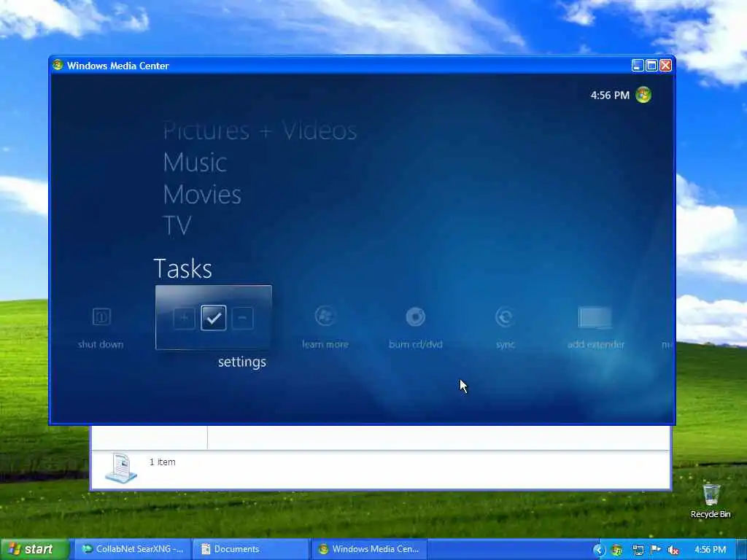
Task: Select the Music menu category
Action: click(x=195, y=163)
